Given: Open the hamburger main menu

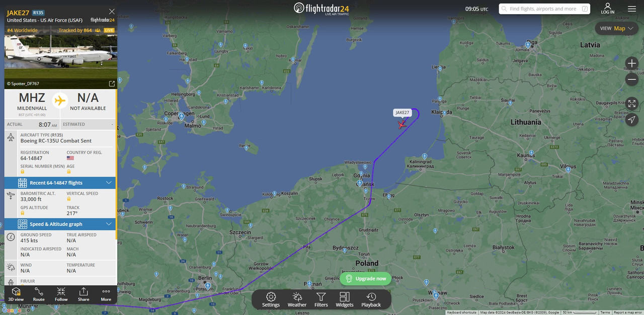Looking at the screenshot, I should click(x=632, y=9).
